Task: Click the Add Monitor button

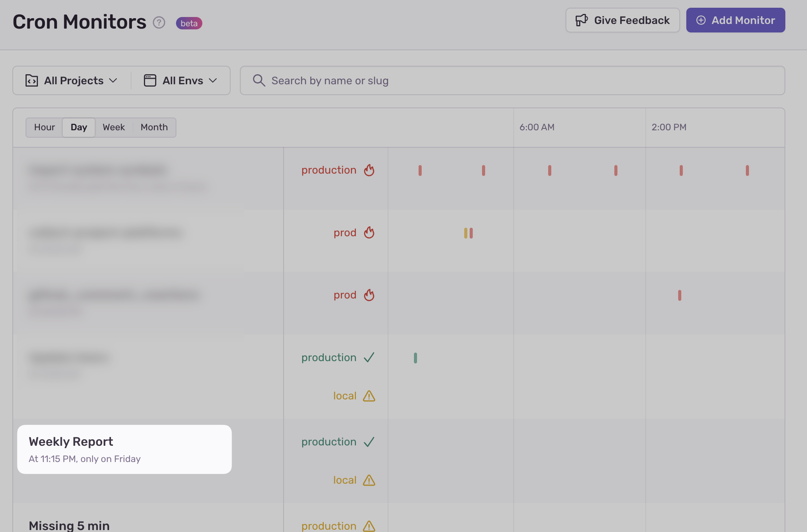Action: pos(735,20)
